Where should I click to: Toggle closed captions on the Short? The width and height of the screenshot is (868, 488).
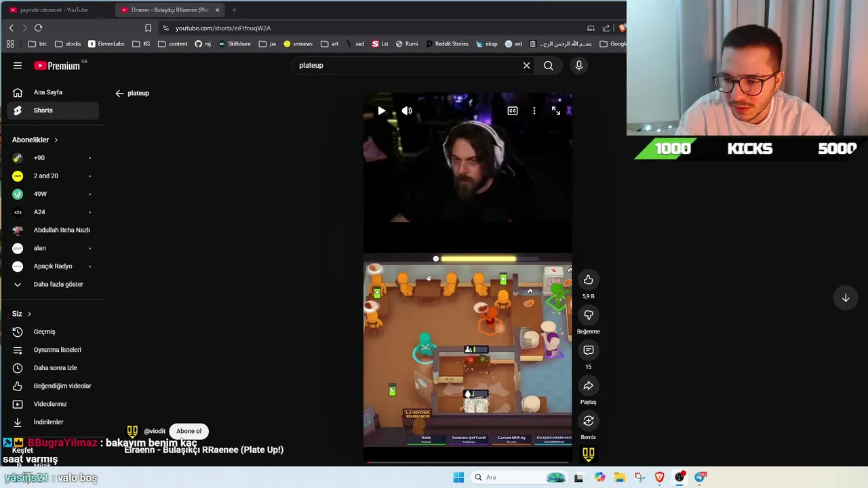point(513,110)
